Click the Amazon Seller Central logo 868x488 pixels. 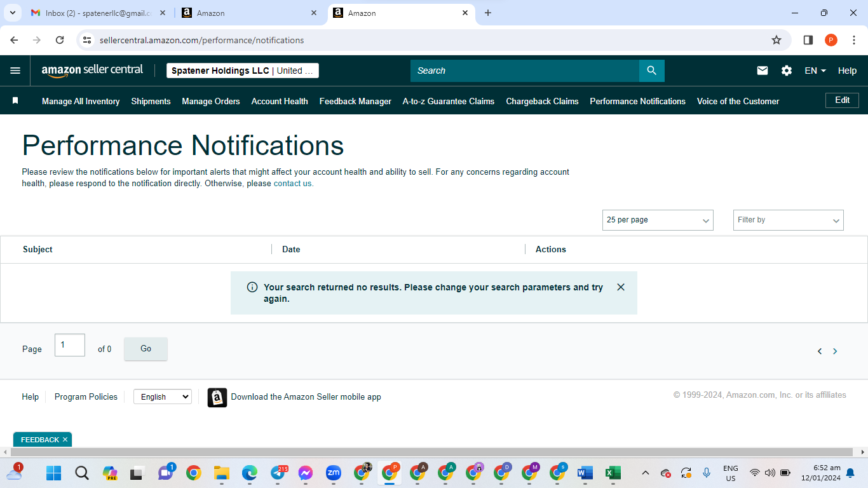(92, 71)
